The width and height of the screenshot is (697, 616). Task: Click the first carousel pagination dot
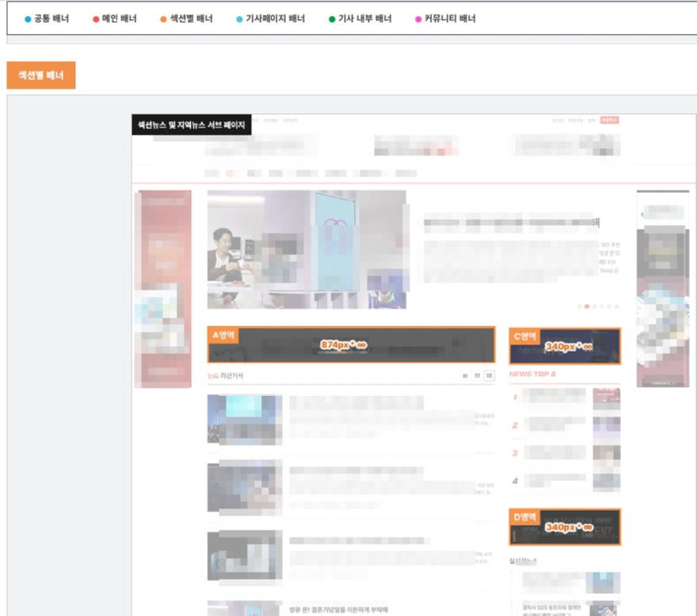click(580, 306)
